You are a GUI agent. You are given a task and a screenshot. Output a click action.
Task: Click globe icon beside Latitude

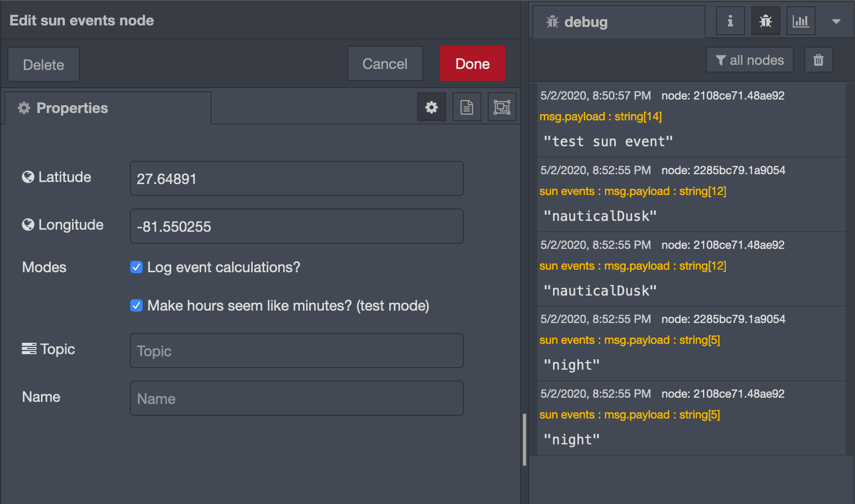point(28,177)
